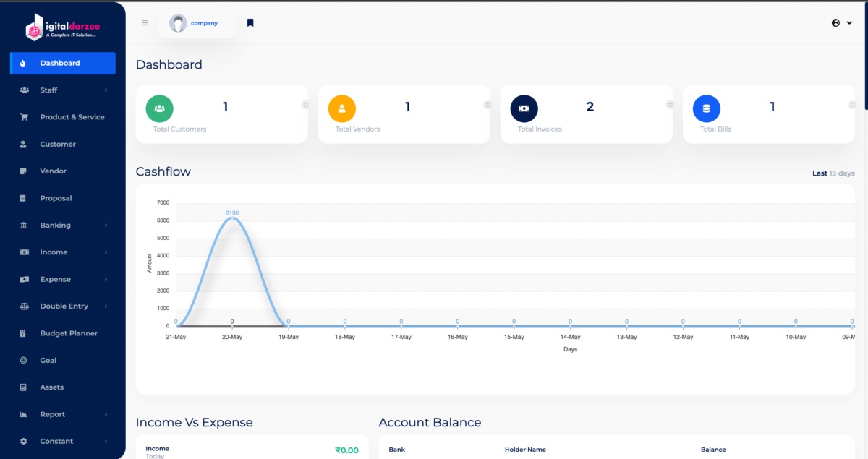Click the blue Total Bills icon

point(706,108)
